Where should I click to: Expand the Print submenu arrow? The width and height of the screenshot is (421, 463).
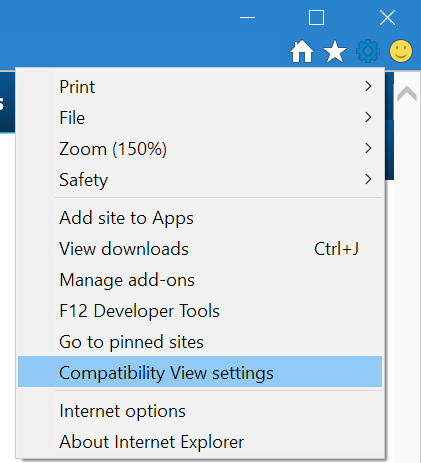point(368,86)
